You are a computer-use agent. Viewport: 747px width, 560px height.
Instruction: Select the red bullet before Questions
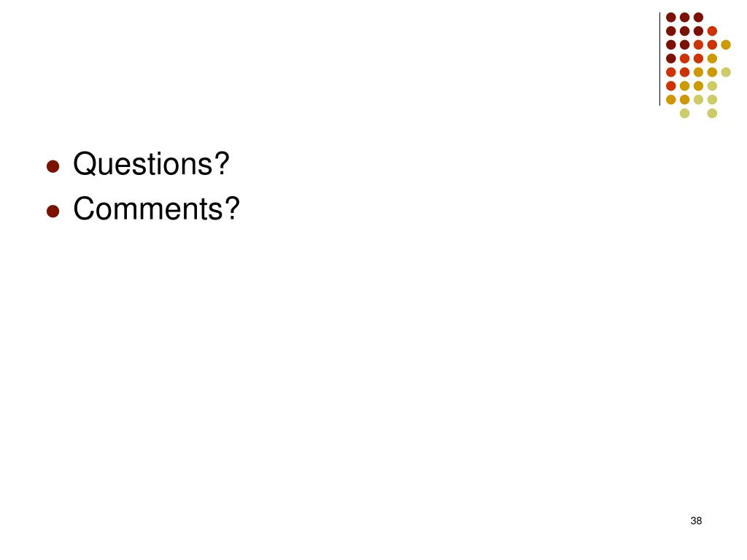tap(53, 166)
